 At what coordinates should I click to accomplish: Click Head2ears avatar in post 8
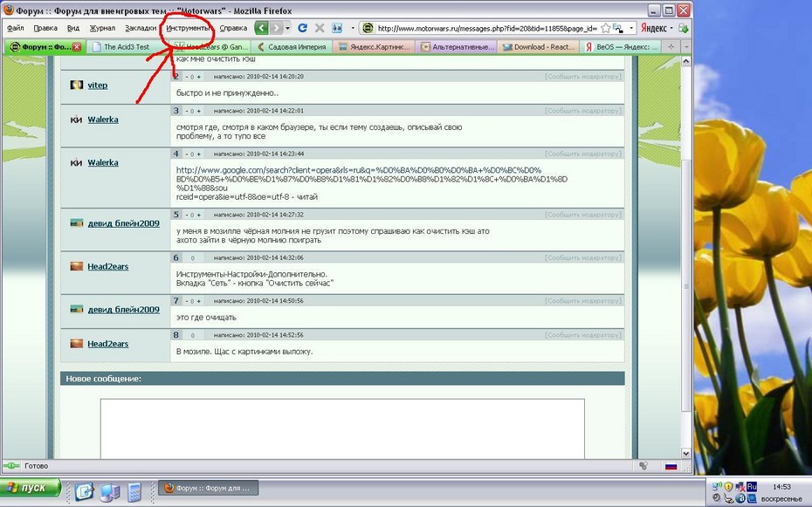[x=76, y=343]
